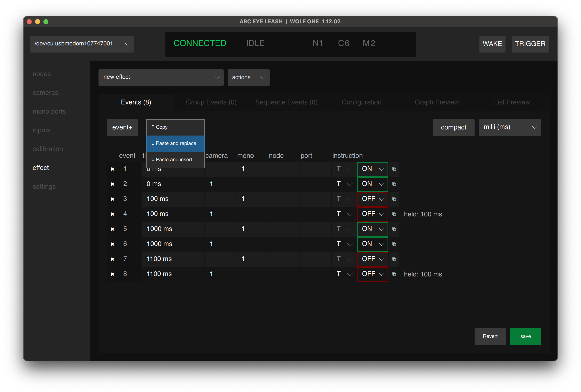Click the copy icon next to event 1's ON instruction
This screenshot has width=581, height=392.
[394, 169]
